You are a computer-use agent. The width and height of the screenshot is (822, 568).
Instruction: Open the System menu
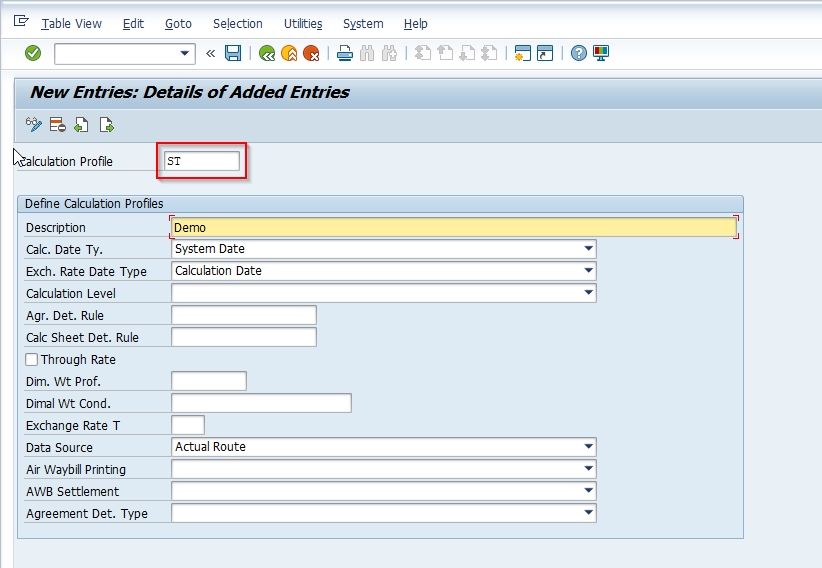(363, 24)
